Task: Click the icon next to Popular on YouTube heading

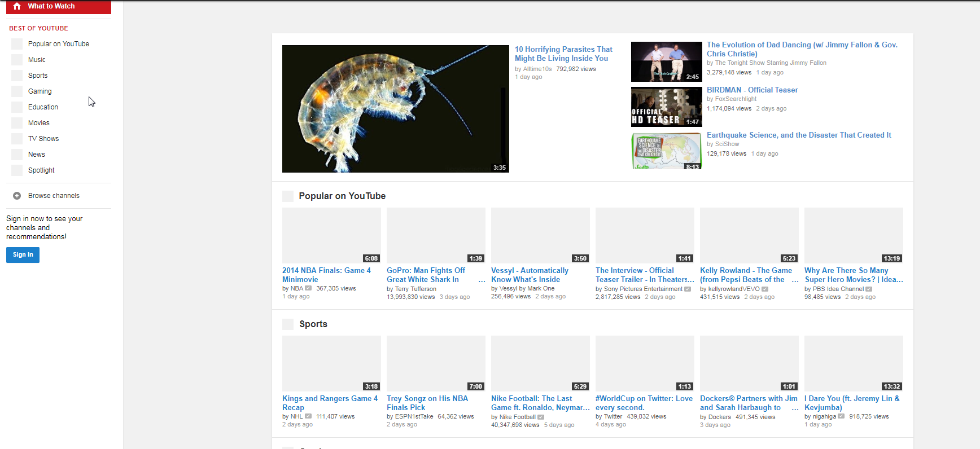Action: pyautogui.click(x=288, y=196)
